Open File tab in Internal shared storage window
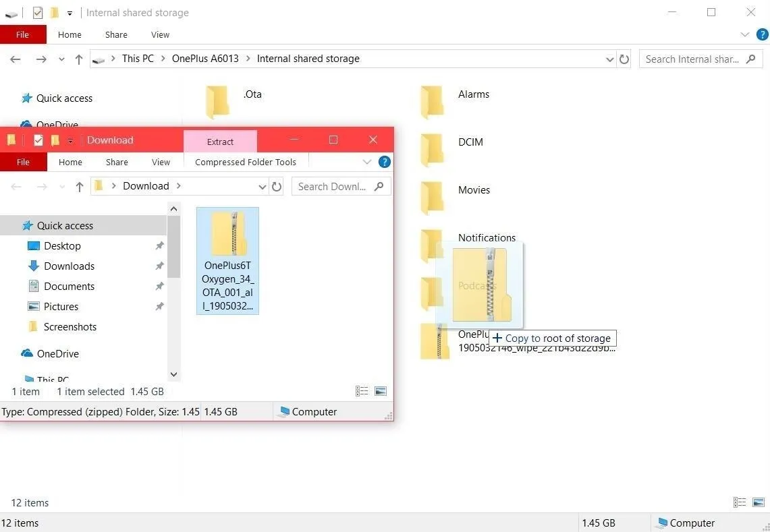Screen dimensions: 770x532 (23, 35)
